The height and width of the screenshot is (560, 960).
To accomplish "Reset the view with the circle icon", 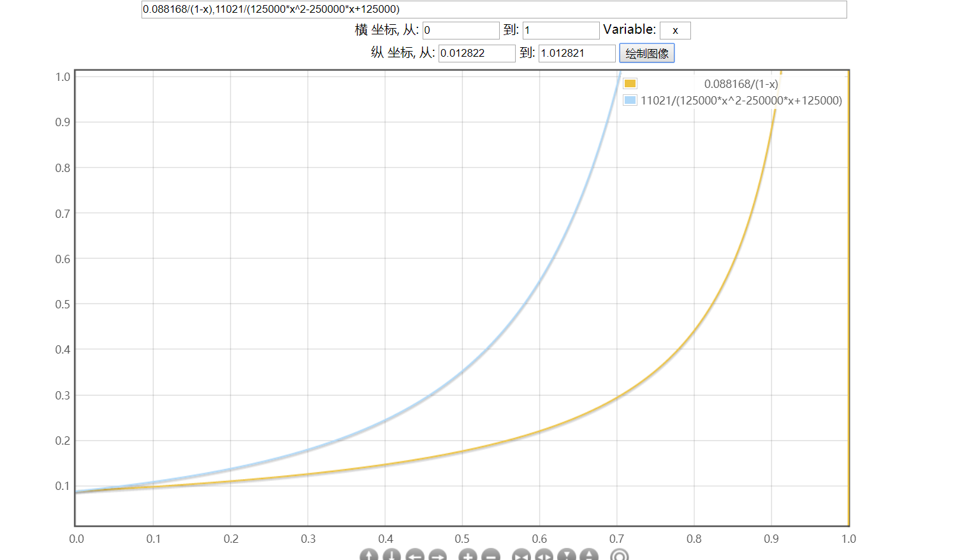I will click(x=619, y=556).
